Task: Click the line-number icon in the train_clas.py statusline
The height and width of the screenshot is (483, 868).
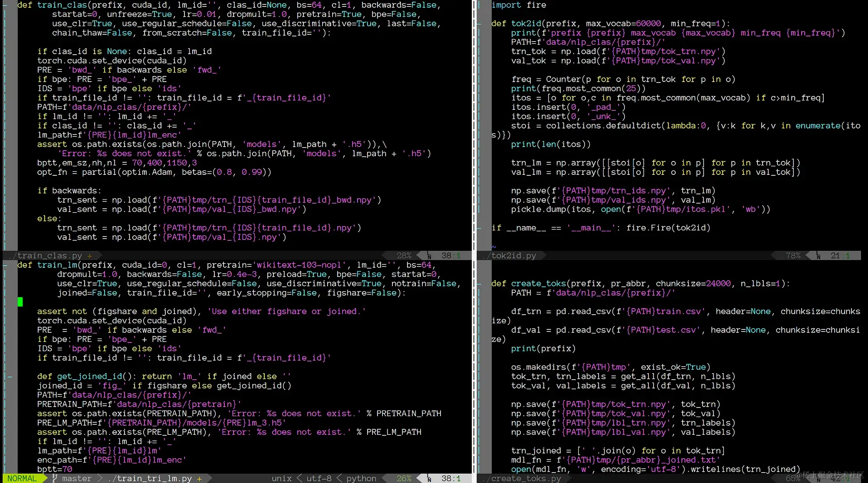Action: pyautogui.click(x=429, y=256)
